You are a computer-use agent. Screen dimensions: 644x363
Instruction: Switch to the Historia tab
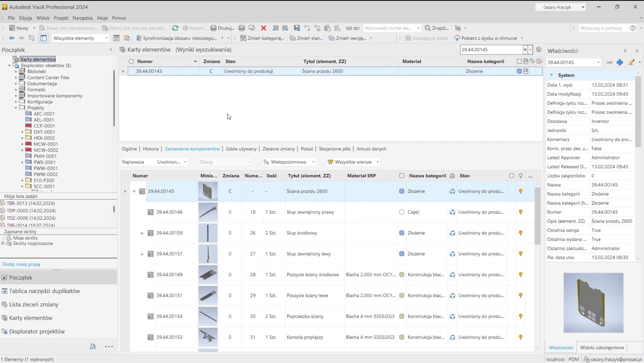point(151,149)
